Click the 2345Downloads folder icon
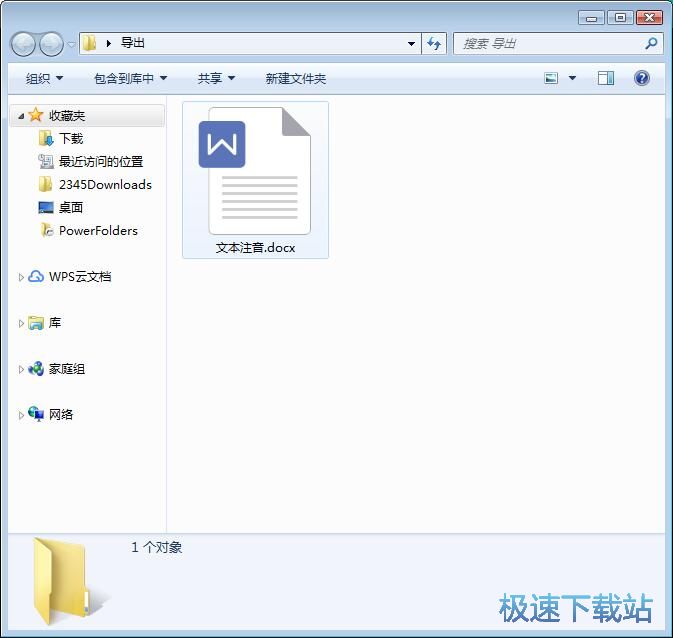Viewport: 673px width, 638px height. [45, 184]
